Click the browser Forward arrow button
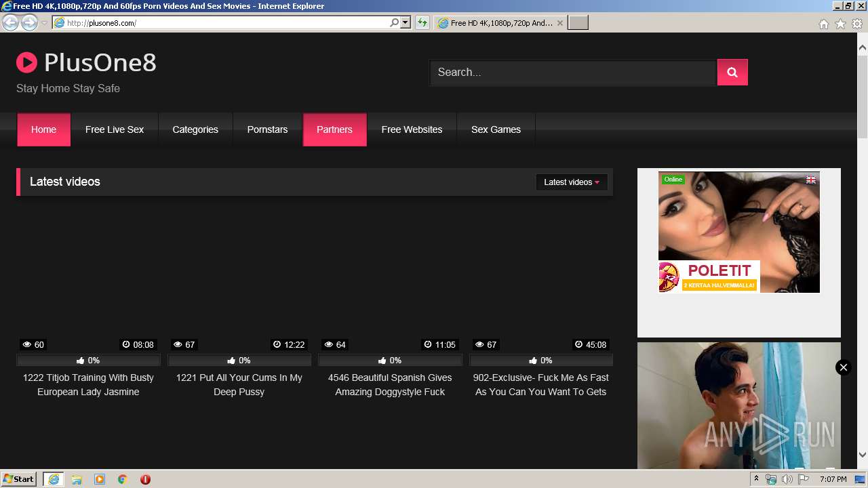Image resolution: width=868 pixels, height=488 pixels. click(x=29, y=23)
